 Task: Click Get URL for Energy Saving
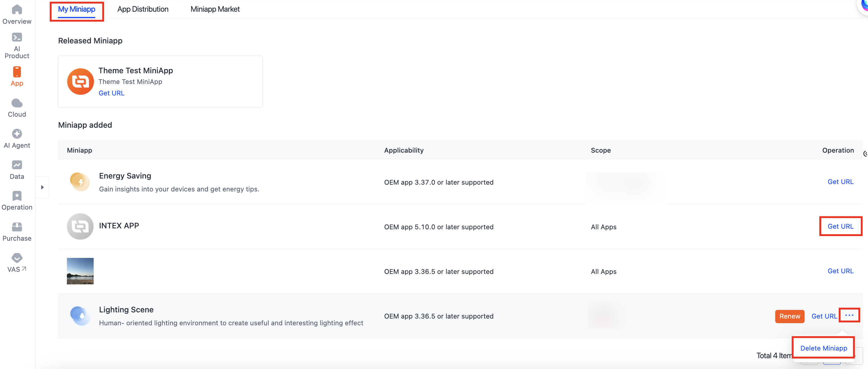click(840, 182)
